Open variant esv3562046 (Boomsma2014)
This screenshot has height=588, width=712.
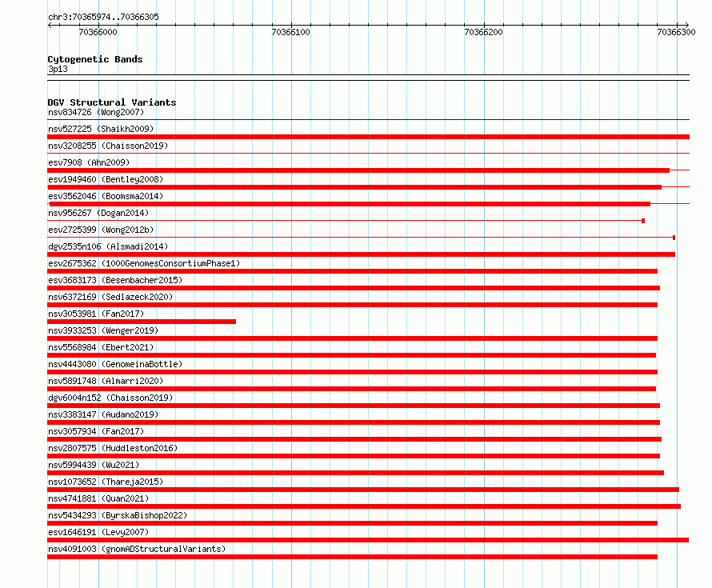[106, 196]
